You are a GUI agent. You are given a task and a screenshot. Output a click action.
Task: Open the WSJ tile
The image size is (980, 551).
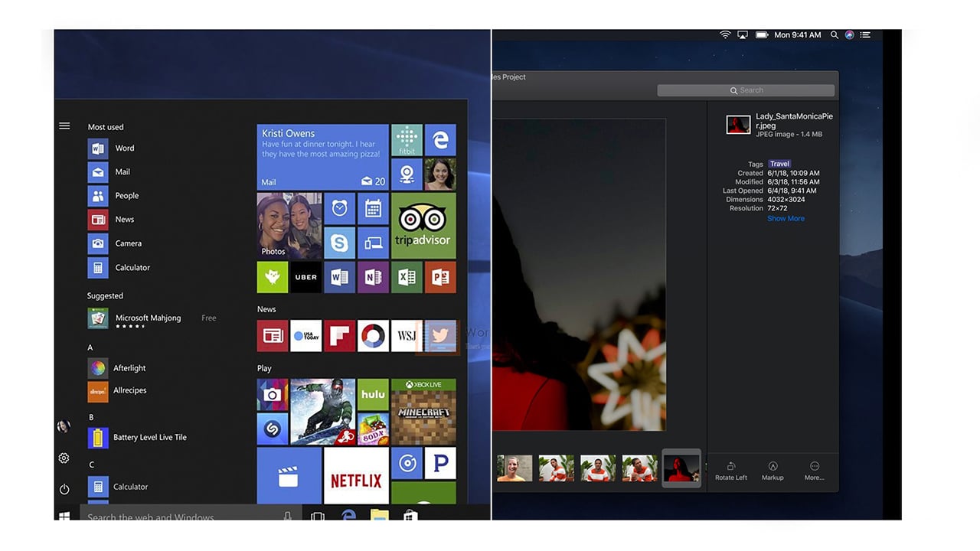tap(407, 336)
